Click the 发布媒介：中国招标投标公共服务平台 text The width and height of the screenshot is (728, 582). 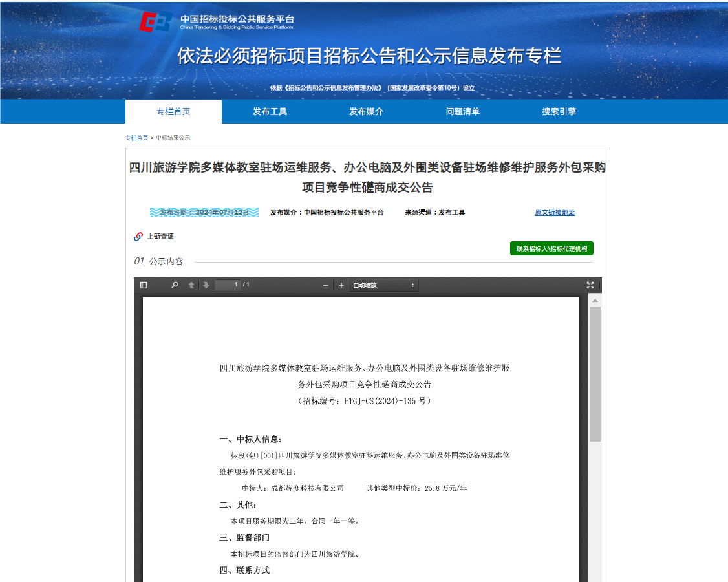click(327, 212)
